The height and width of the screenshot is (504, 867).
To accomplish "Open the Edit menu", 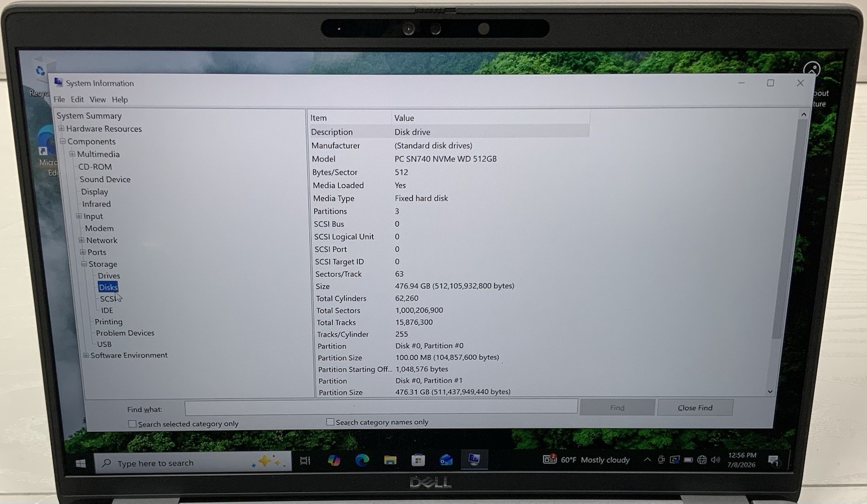I will 77,99.
